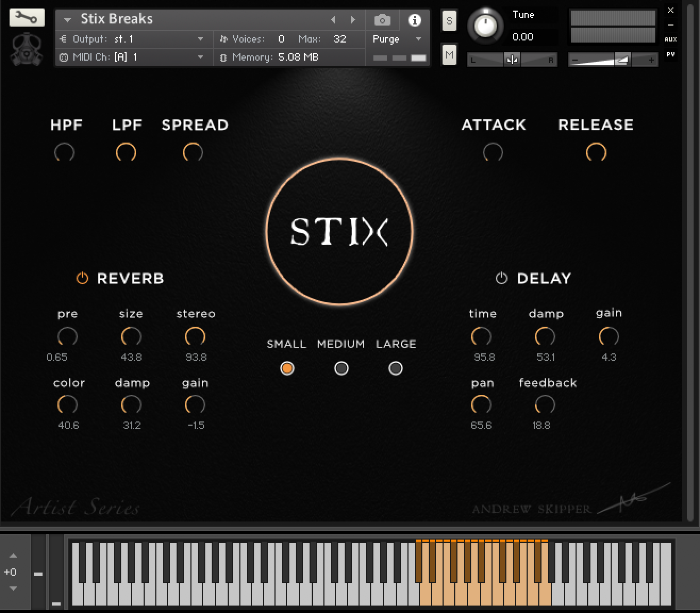Select the MEDIUM room radio button
This screenshot has width=700, height=613.
[341, 368]
